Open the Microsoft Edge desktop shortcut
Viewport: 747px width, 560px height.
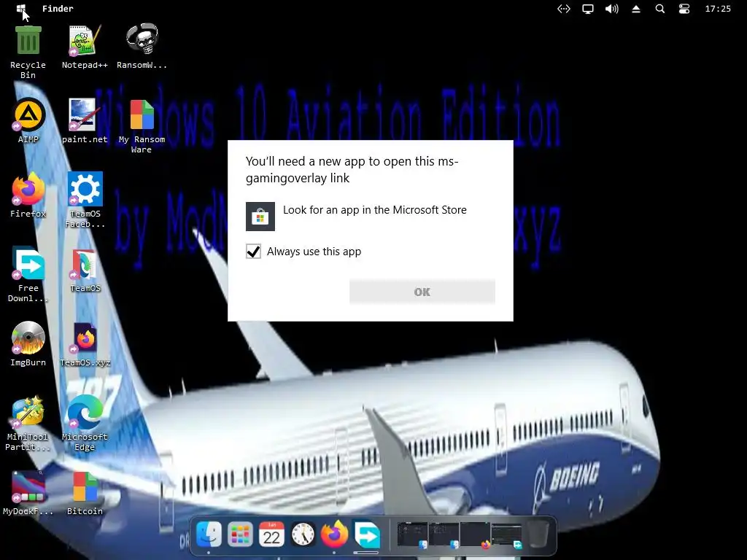click(x=85, y=411)
